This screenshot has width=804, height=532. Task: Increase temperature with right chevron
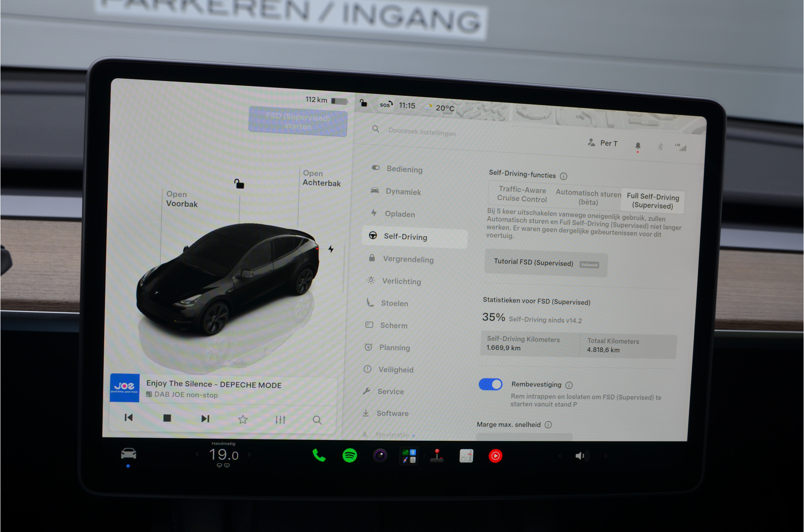pyautogui.click(x=249, y=455)
